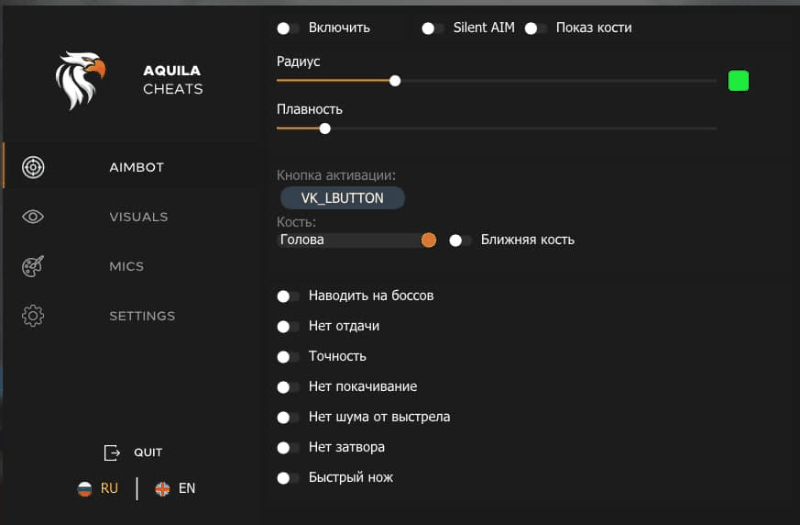800x525 pixels.
Task: Click the gear icon for Settings
Action: coord(33,316)
